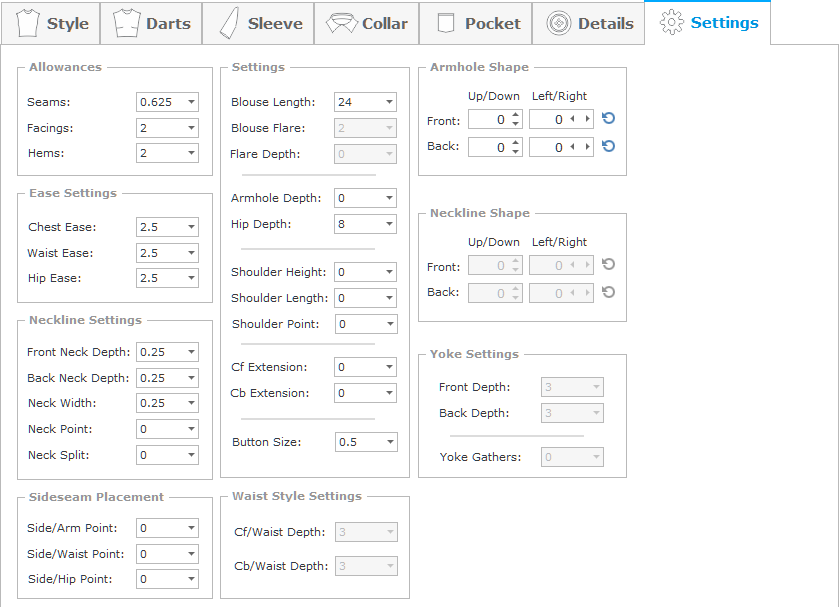This screenshot has height=607, width=839.
Task: Expand the Chest Ease dropdown
Action: click(x=190, y=227)
